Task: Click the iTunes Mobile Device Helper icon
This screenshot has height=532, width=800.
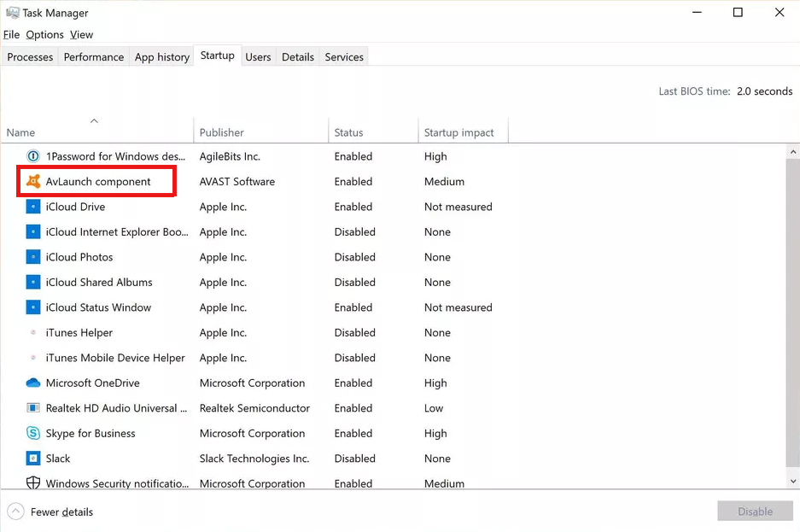Action: coord(33,358)
